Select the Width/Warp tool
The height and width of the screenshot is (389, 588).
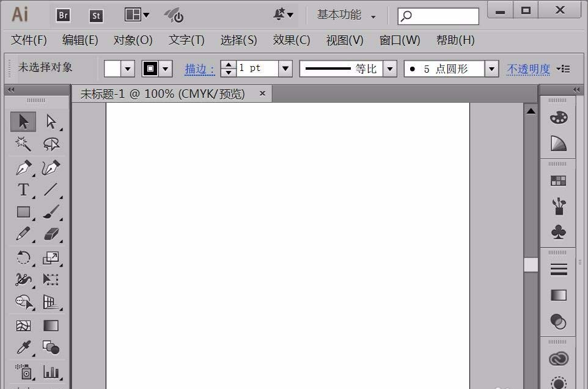tap(23, 280)
